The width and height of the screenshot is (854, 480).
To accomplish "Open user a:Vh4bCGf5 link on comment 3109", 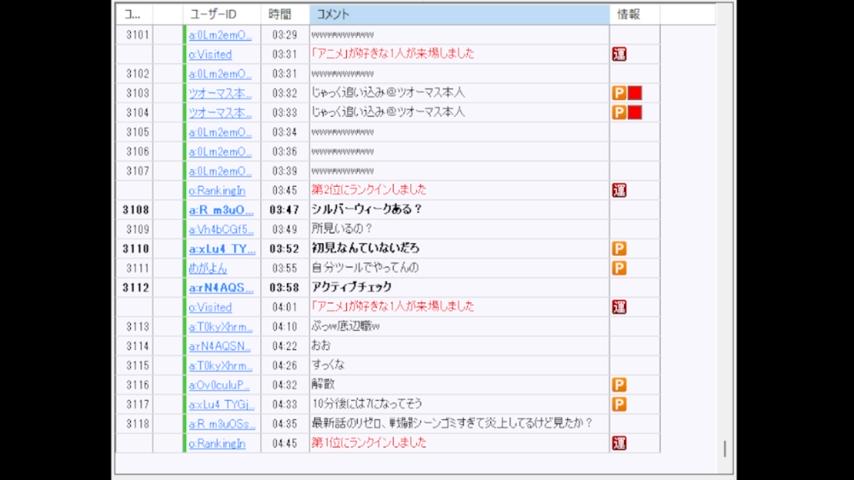I will pyautogui.click(x=221, y=229).
